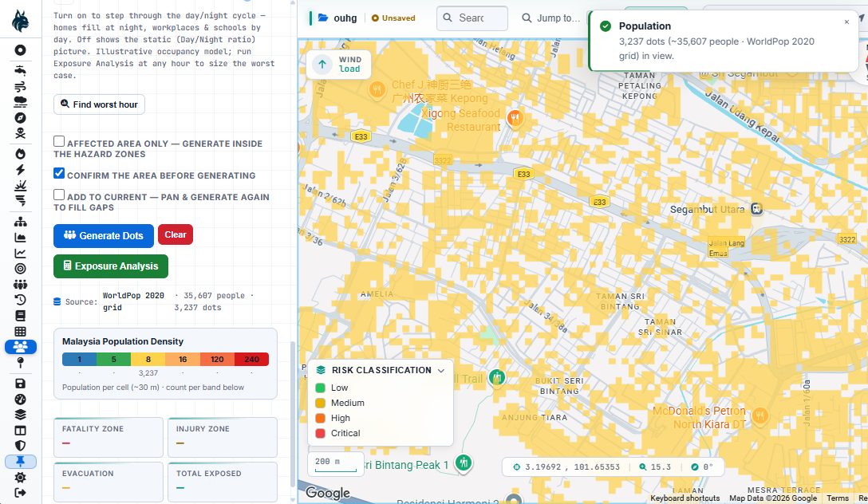Open the book log tool
Image resolution: width=868 pixels, height=504 pixels.
click(x=21, y=316)
